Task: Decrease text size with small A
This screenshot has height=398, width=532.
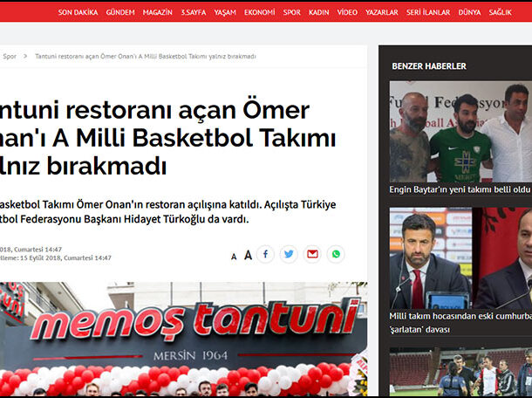Action: coord(234,257)
